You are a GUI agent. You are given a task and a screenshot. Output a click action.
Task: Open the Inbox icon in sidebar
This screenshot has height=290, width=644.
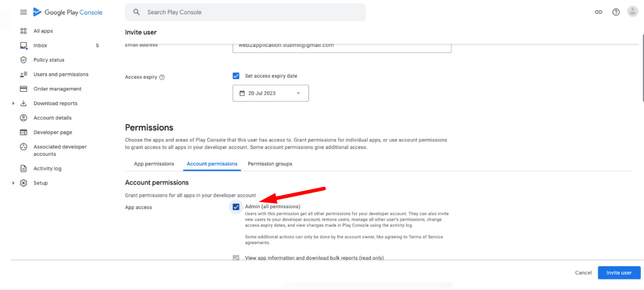coord(23,46)
